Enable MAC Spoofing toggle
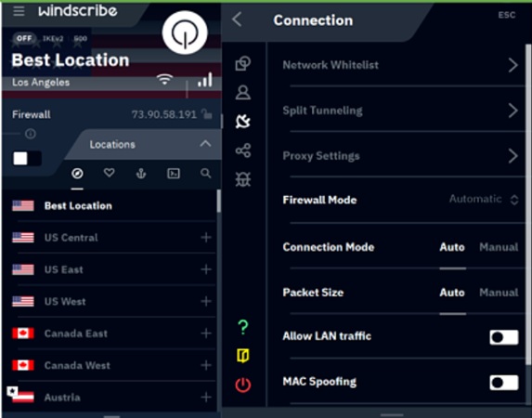The height and width of the screenshot is (418, 532). [x=504, y=383]
